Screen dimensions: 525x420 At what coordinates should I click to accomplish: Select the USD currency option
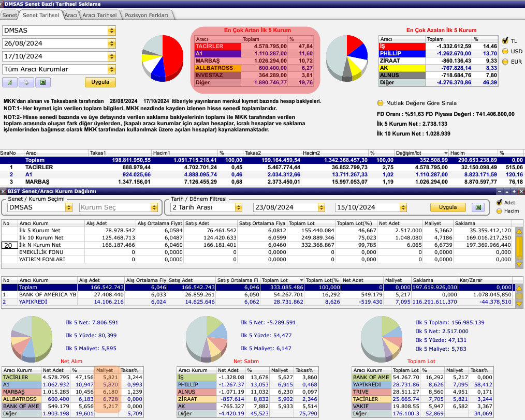(505, 51)
